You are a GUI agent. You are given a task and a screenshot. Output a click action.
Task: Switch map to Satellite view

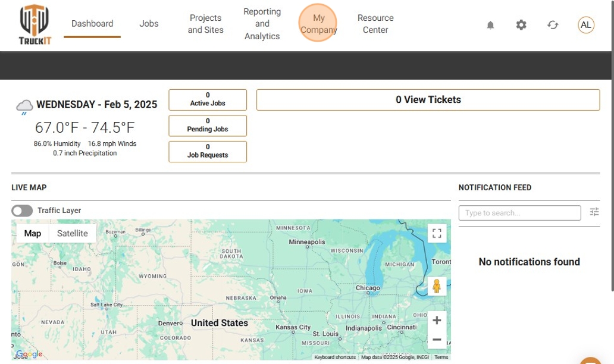point(73,233)
